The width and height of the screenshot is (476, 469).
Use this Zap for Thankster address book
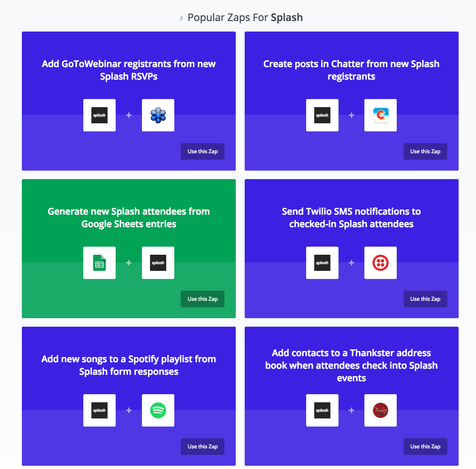tap(425, 446)
